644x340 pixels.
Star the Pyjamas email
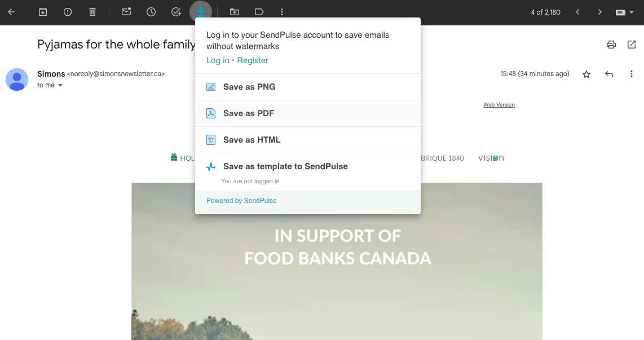(586, 74)
